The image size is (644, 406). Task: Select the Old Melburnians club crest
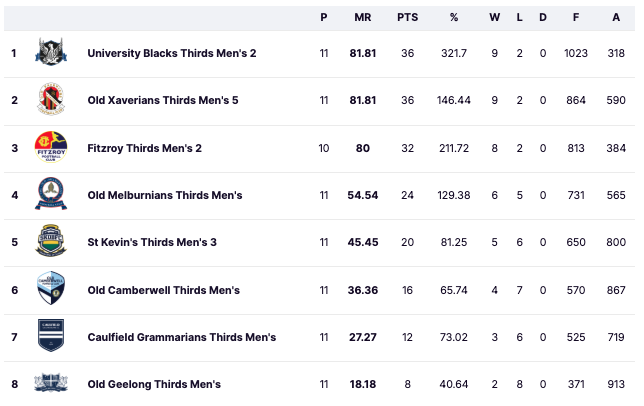(51, 194)
